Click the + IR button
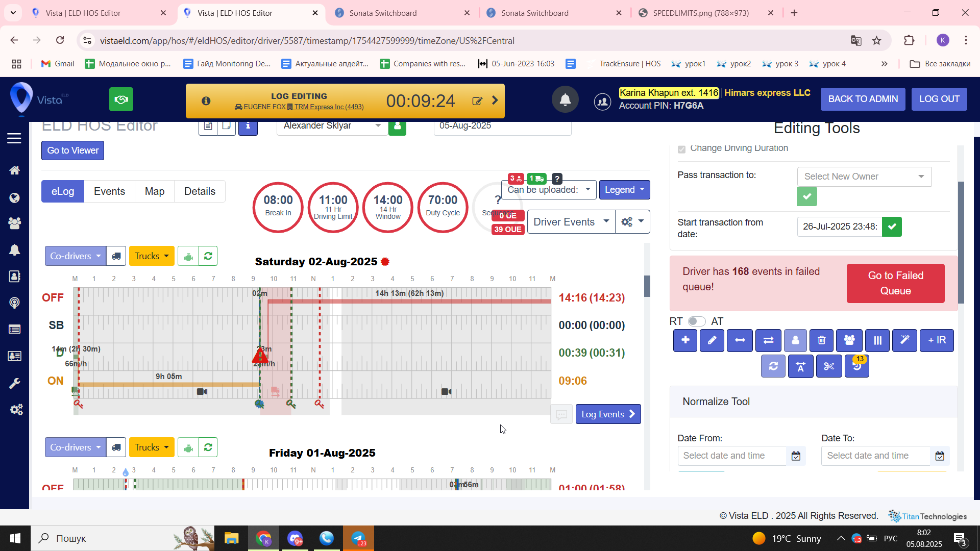The image size is (980, 551). pos(937,340)
